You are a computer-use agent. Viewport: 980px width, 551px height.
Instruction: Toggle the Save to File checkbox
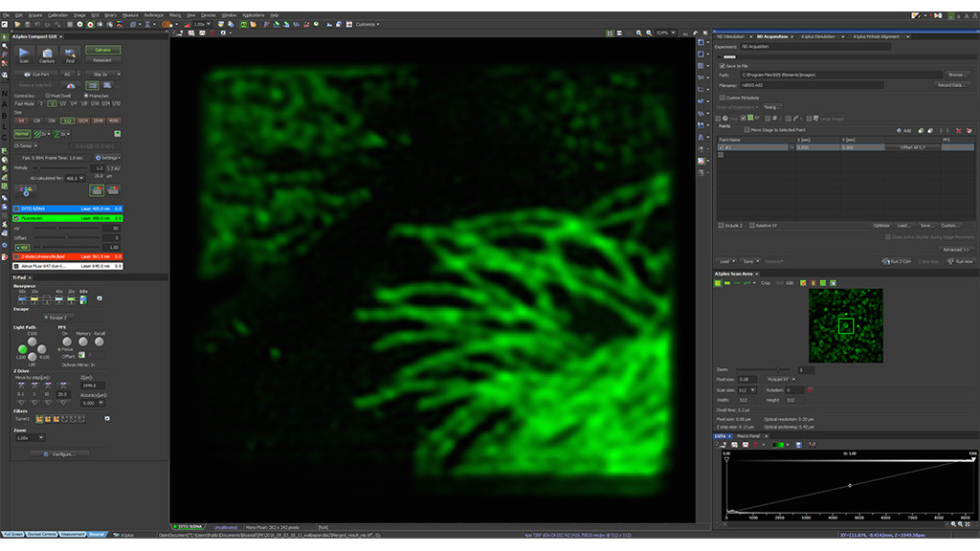coord(723,66)
